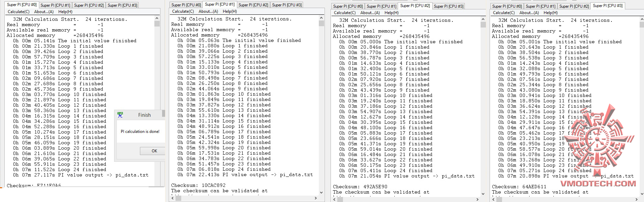Image resolution: width=644 pixels, height=202 pixels.
Task: Click right arrow of third window's horizontal scrollbar
Action: coord(478,200)
